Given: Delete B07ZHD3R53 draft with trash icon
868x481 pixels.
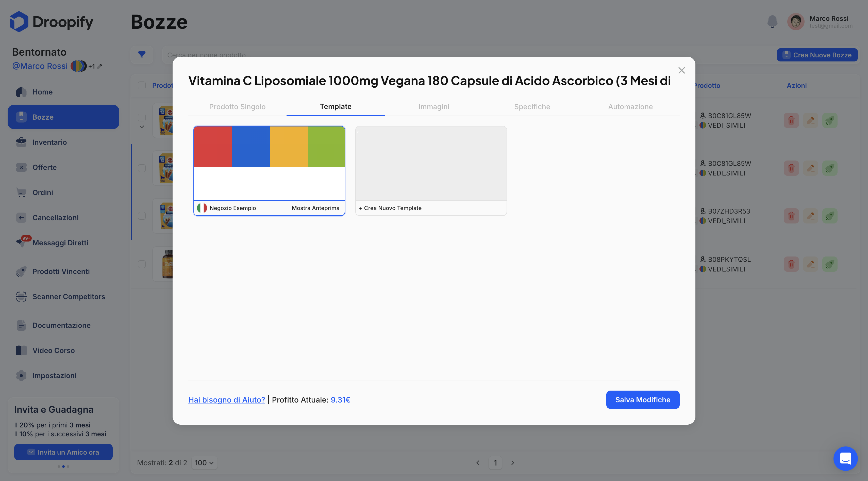Looking at the screenshot, I should (x=791, y=216).
